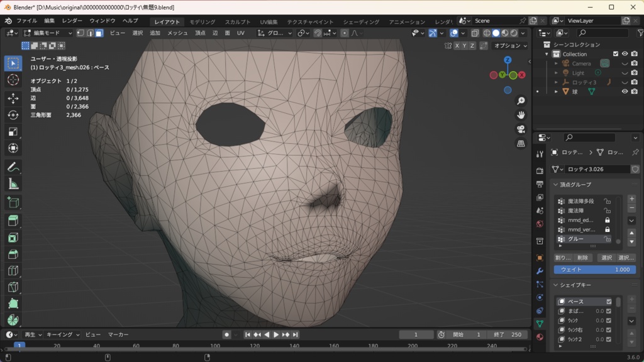Screen dimensions: 644x362
Task: Toggle camera view with camera icon
Action: tap(521, 129)
